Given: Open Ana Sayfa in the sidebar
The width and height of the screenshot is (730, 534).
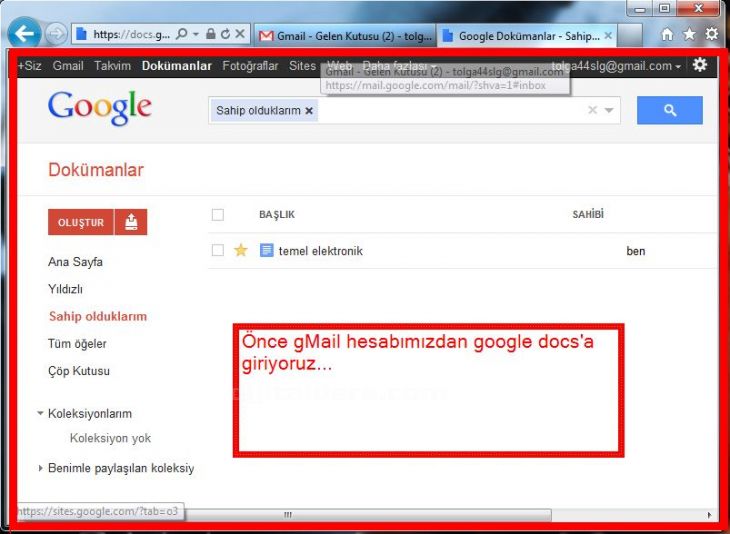Looking at the screenshot, I should (x=75, y=262).
